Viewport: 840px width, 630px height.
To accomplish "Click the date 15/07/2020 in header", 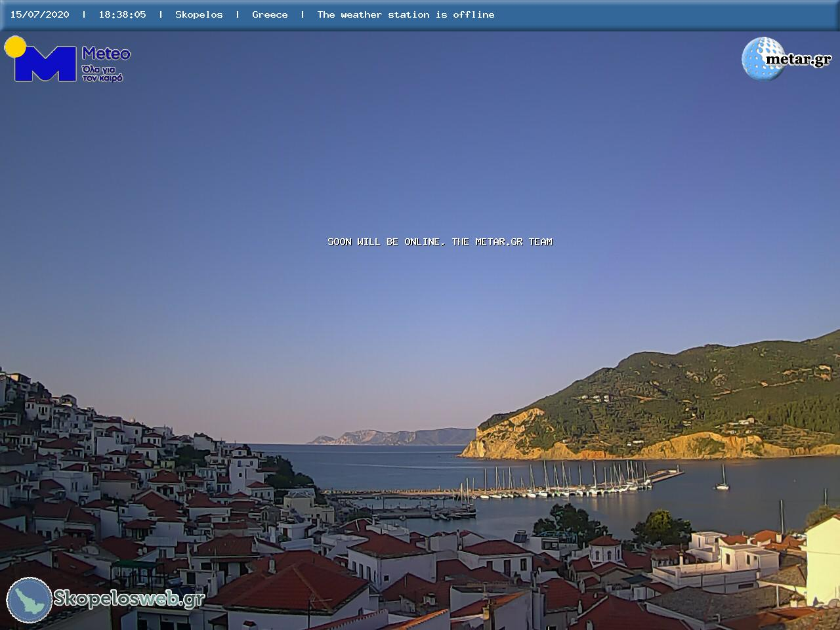I will click(x=39, y=14).
